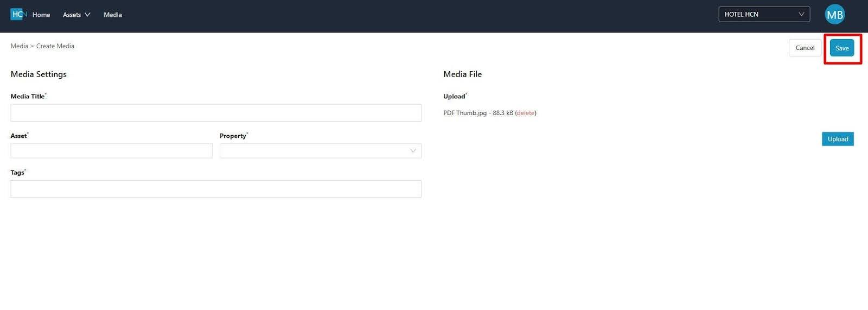Delete the uploaded PDF Thumb.jpg file
The width and height of the screenshot is (868, 310).
(x=525, y=113)
